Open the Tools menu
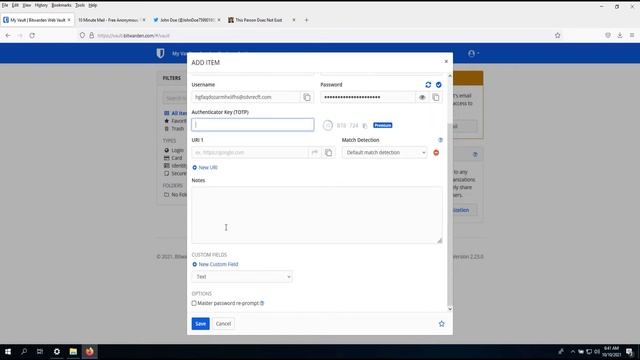The width and height of the screenshot is (640, 360). (x=80, y=5)
